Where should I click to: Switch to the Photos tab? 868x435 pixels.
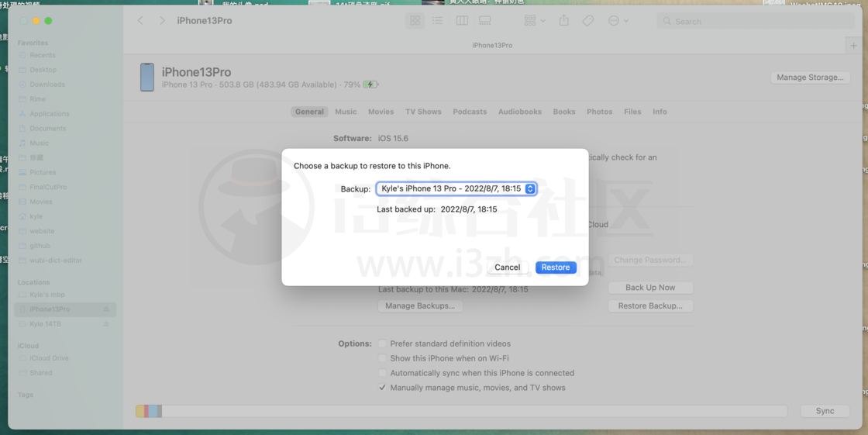tap(600, 112)
